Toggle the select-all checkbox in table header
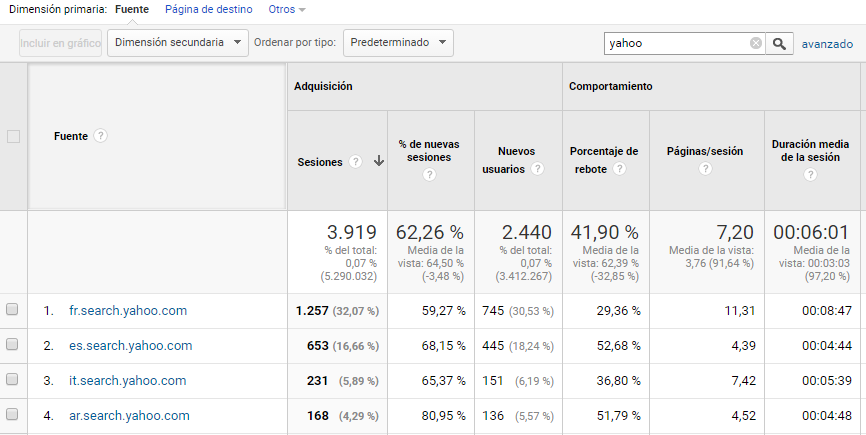Image resolution: width=866 pixels, height=435 pixels. click(x=13, y=137)
